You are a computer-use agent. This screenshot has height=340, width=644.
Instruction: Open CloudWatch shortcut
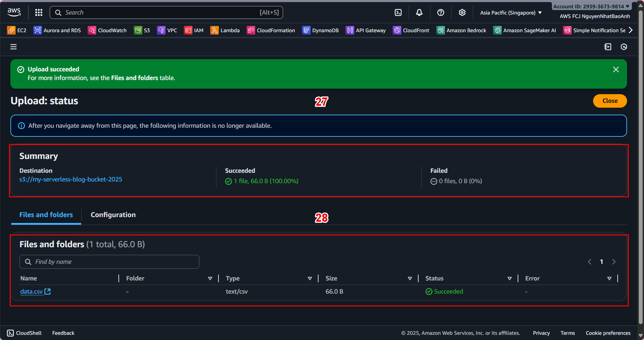click(x=107, y=30)
